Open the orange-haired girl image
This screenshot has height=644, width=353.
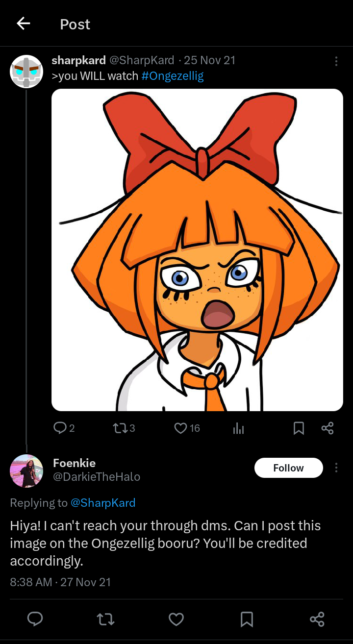coord(197,250)
